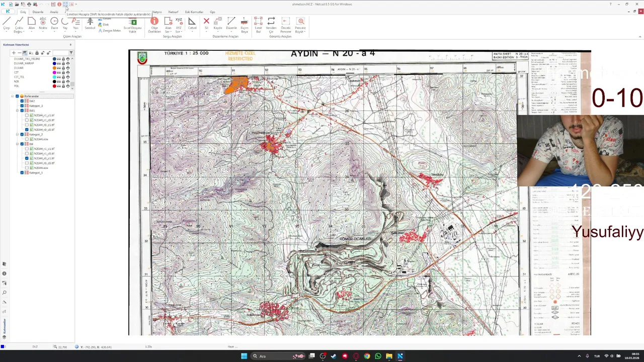Viewport: 644px width, 362px height.
Task: Click the POL layer red color swatch
Action: click(54, 86)
